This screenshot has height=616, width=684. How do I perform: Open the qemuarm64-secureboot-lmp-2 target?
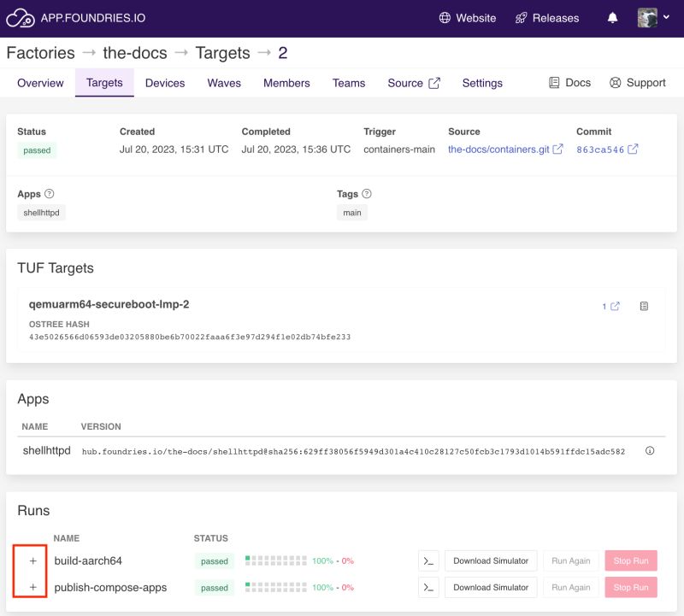[x=109, y=304]
